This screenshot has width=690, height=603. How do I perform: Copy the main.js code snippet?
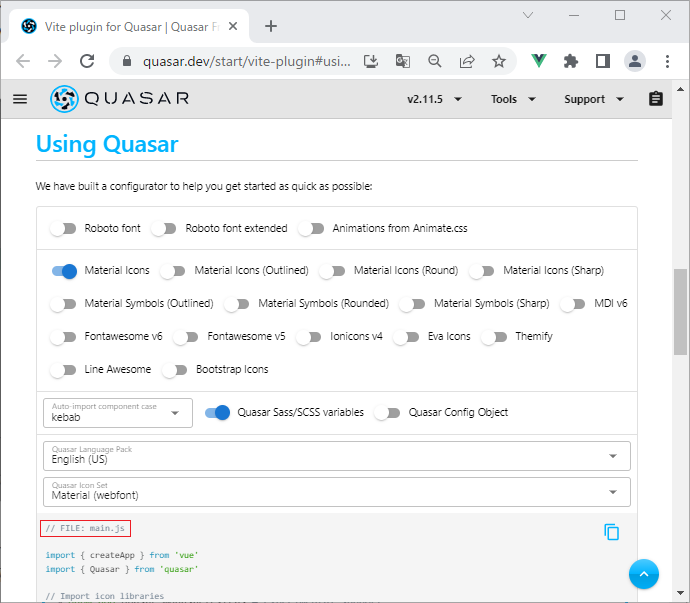611,532
